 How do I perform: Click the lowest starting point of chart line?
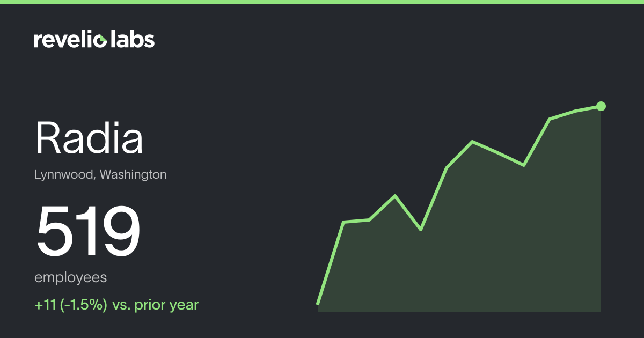tap(318, 303)
